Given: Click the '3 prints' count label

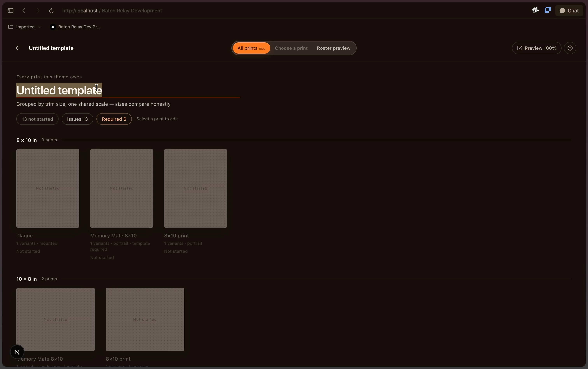Looking at the screenshot, I should coord(49,140).
